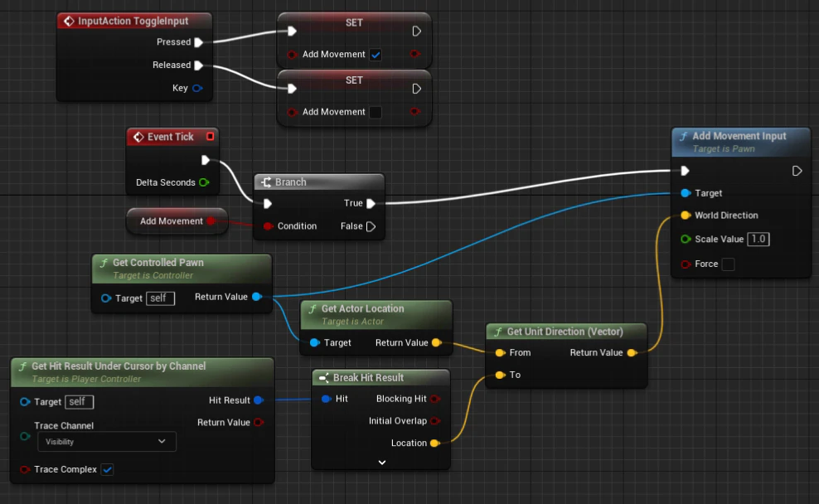Click the self Target field on Get Controlled Pawn
This screenshot has height=504, width=819.
click(160, 298)
